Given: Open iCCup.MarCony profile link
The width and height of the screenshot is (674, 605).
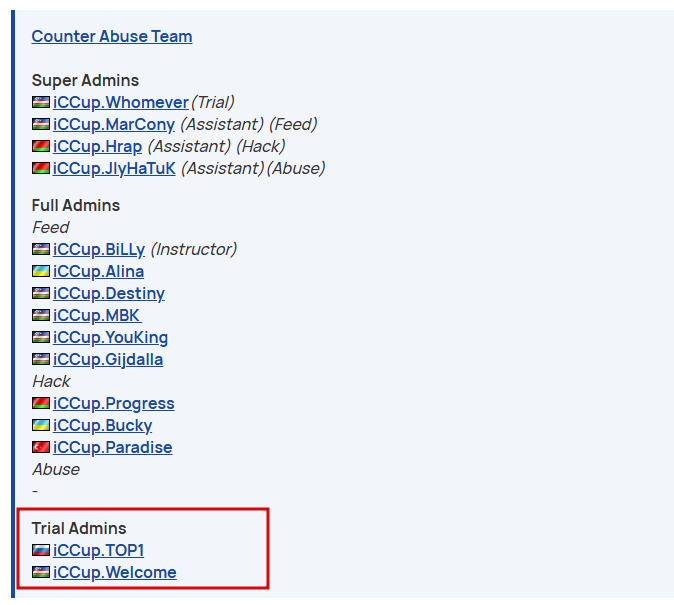Looking at the screenshot, I should pyautogui.click(x=114, y=124).
